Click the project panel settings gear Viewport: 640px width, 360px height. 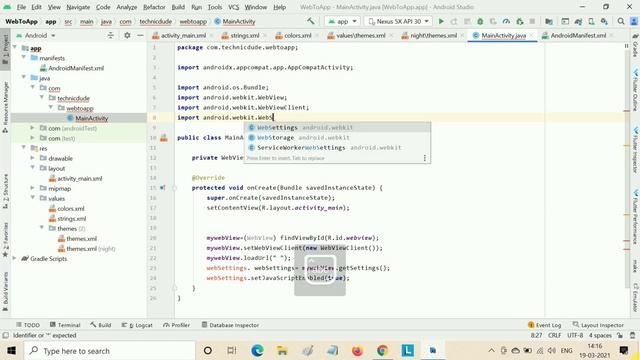[127, 36]
